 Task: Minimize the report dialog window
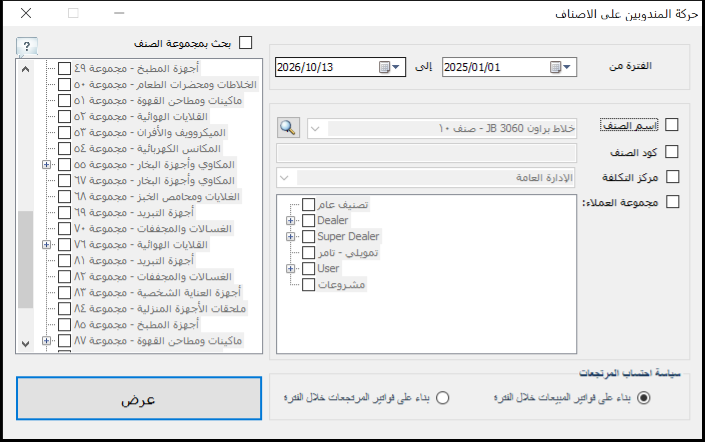point(119,13)
